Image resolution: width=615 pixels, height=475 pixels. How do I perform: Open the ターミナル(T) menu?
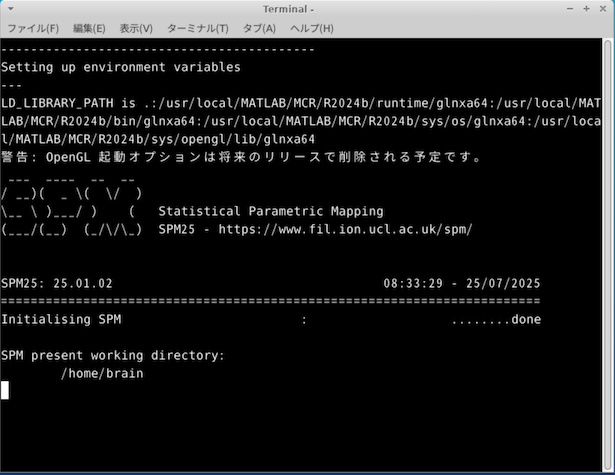198,28
